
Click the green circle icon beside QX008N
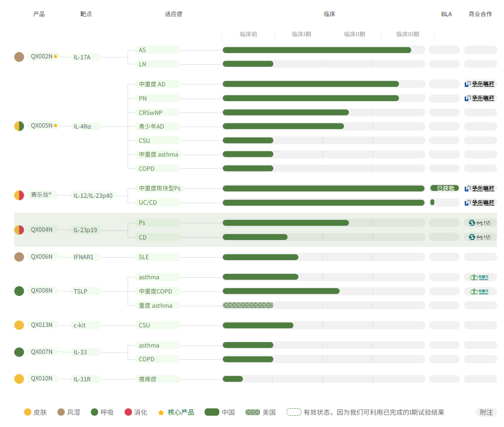coord(19,291)
